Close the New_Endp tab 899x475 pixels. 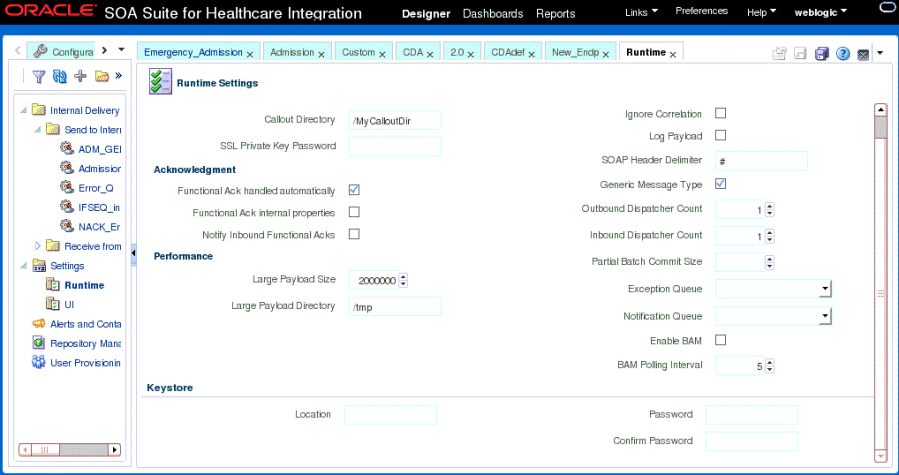pyautogui.click(x=605, y=54)
